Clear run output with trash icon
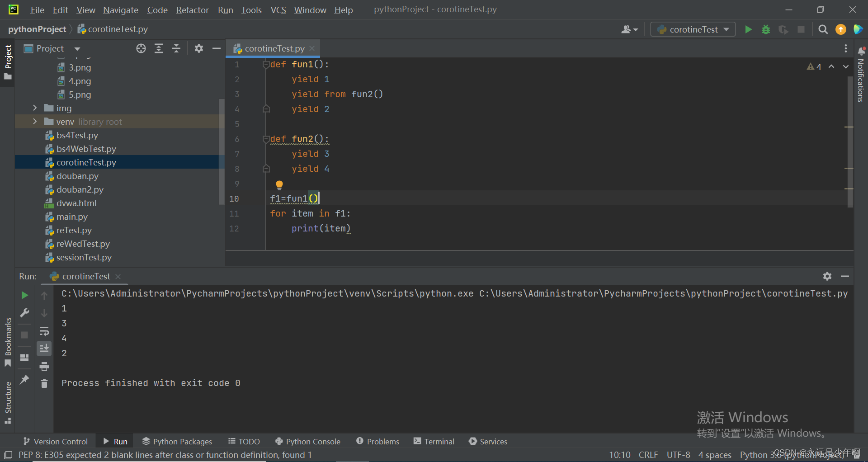 coord(44,383)
